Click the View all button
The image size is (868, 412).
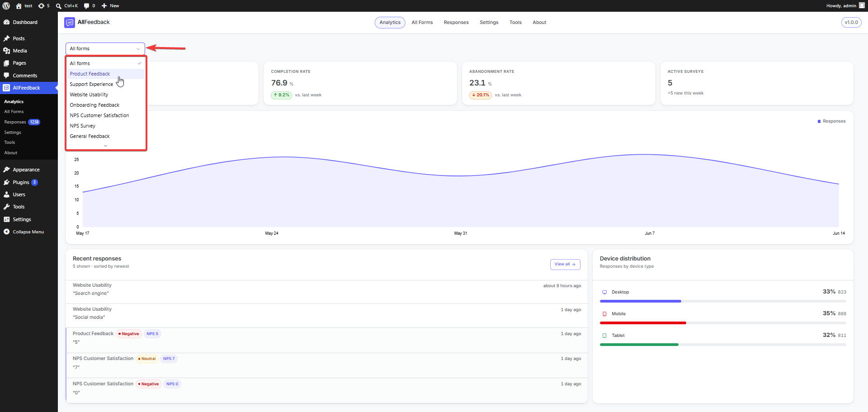tap(565, 265)
